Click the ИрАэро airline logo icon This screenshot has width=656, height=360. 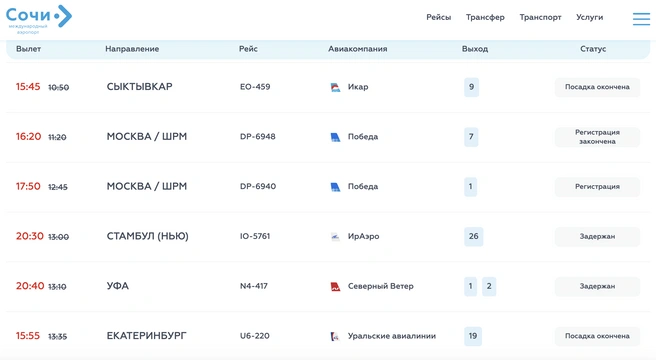[x=335, y=237]
